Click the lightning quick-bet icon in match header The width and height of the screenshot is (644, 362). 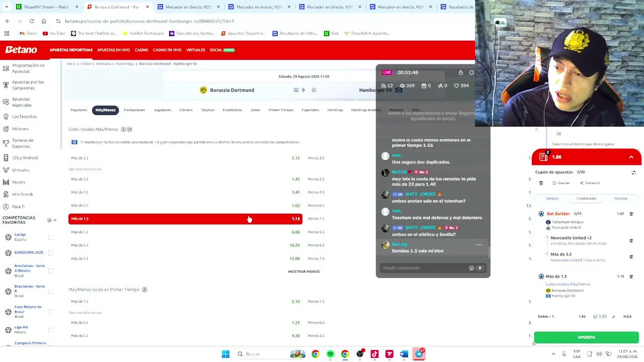coord(303,90)
